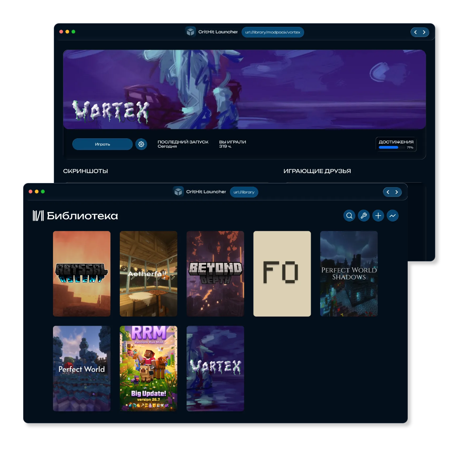Viewport: 476px width, 464px height.
Task: Click the Скриншоты section heading
Action: point(86,171)
